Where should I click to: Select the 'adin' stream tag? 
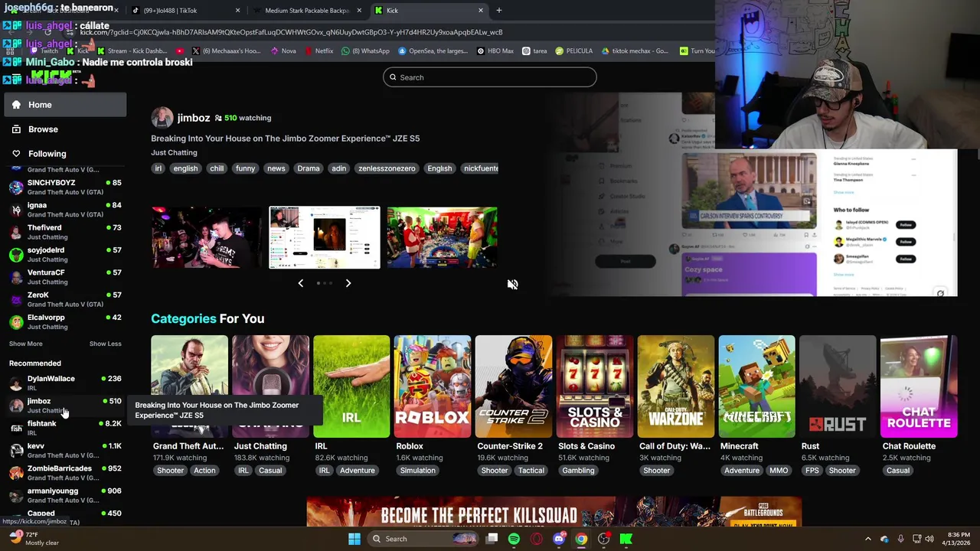pyautogui.click(x=339, y=168)
